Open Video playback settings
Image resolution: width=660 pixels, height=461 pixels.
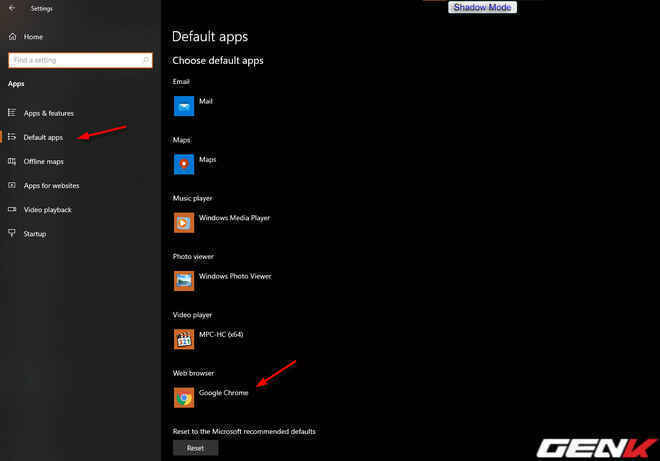48,210
